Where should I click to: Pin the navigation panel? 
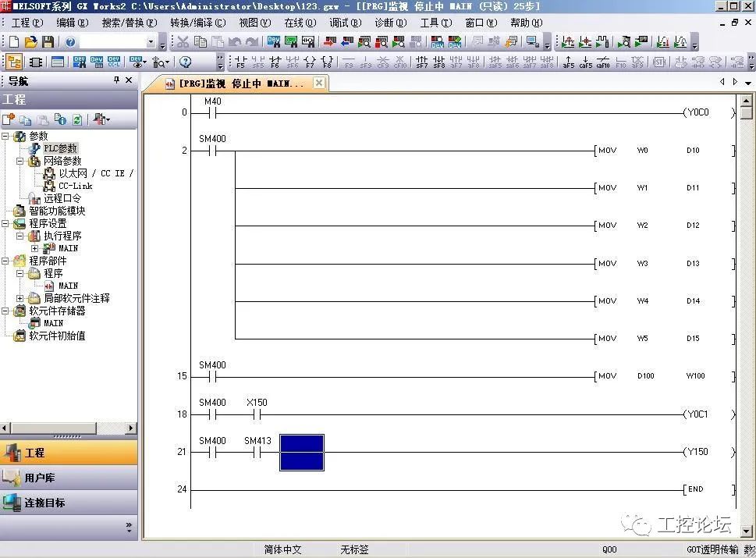click(116, 80)
